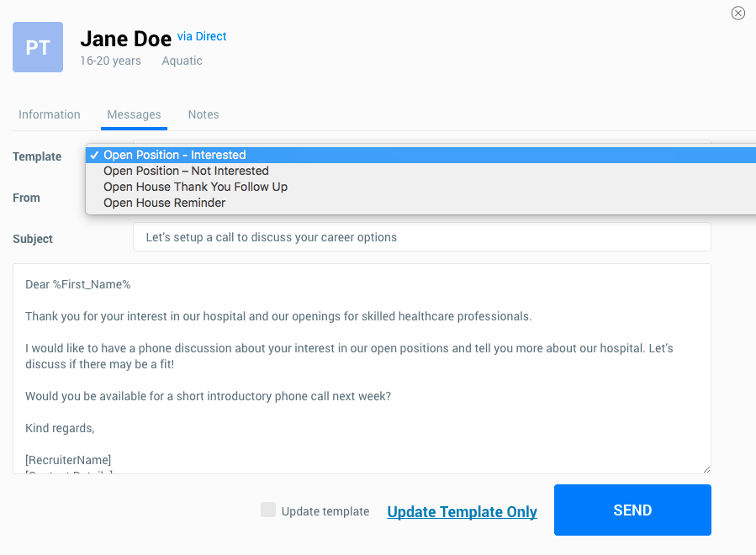756x555 pixels.
Task: Switch to the Information tab
Action: click(x=50, y=114)
